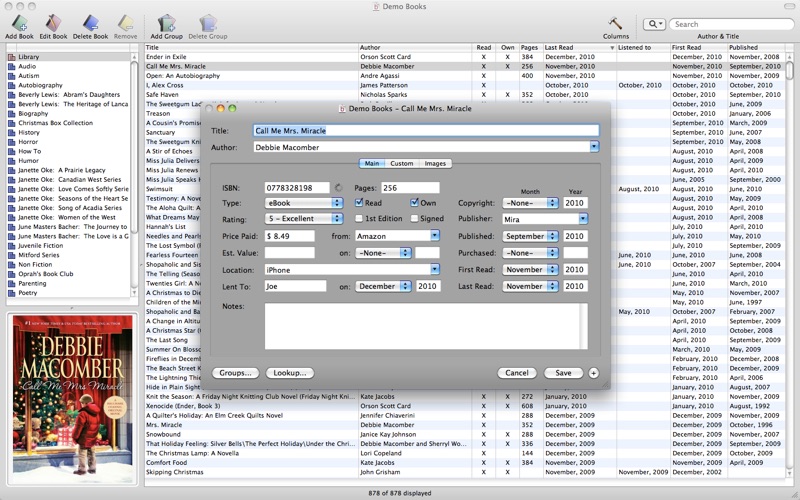Toggle the 1st Edition checkbox
800x500 pixels.
pos(360,218)
